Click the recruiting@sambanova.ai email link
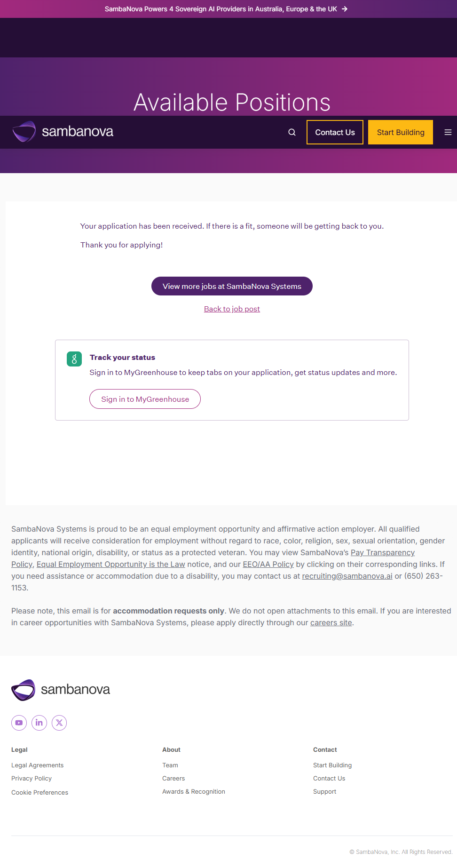 [x=347, y=576]
